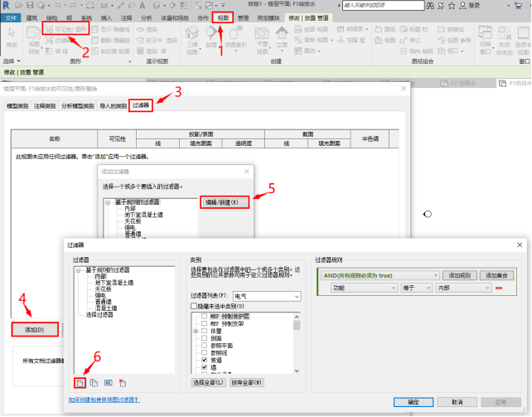532x417 pixels.
Task: Click the Open icon in quick access toolbar
Action: pyautogui.click(x=19, y=5)
